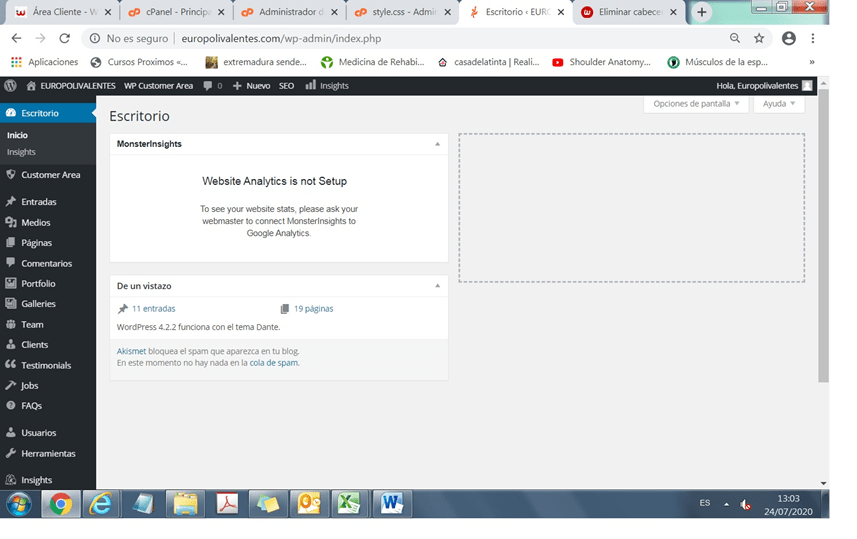This screenshot has width=857, height=539.
Task: Follow the Akismet link
Action: point(131,351)
